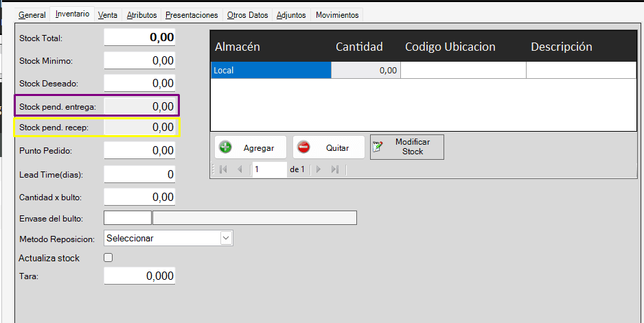Switch to the Movimientos tab
The image size is (644, 323).
click(x=336, y=14)
